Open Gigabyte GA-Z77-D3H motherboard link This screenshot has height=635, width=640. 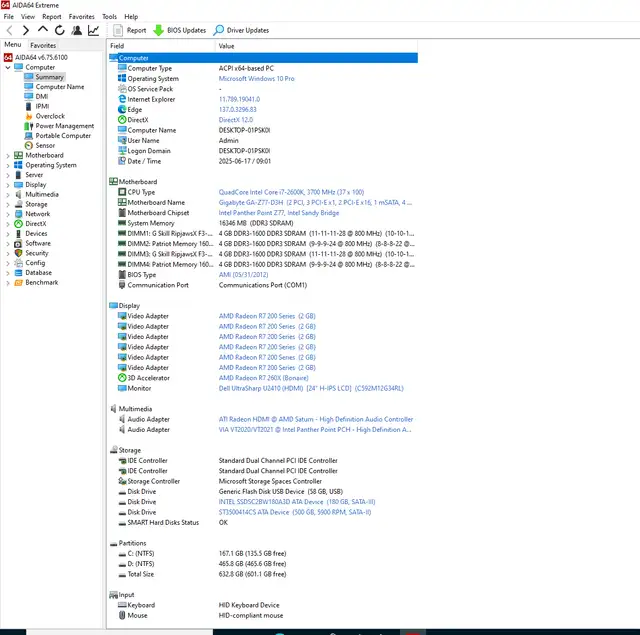tap(315, 202)
